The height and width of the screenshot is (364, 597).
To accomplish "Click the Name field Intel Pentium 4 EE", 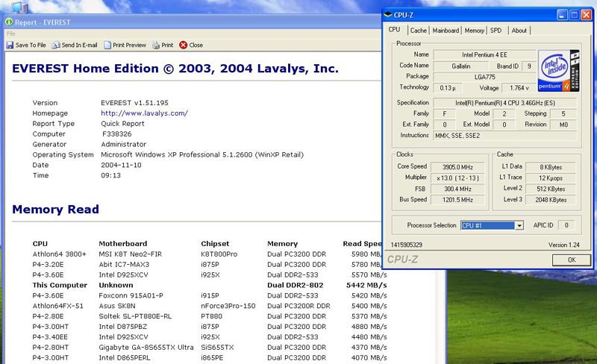I will 484,55.
